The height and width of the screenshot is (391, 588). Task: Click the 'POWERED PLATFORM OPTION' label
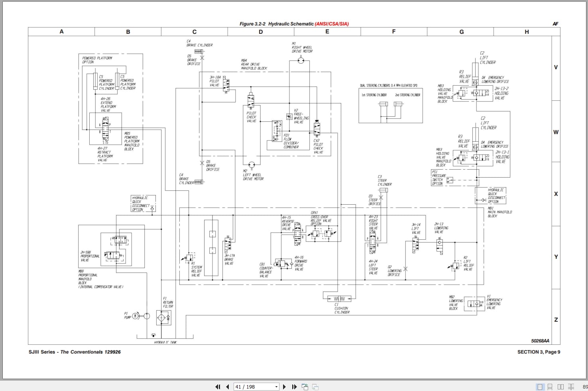point(97,60)
